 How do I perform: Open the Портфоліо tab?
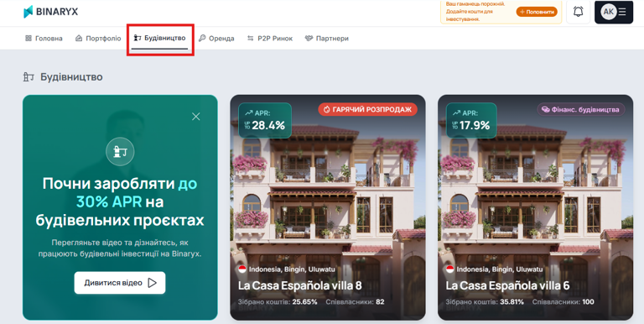coord(98,39)
